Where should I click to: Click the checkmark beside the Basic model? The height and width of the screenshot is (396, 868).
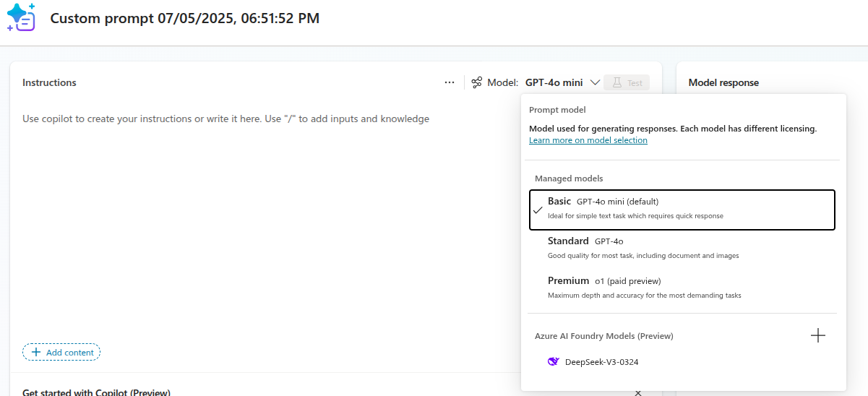click(x=538, y=210)
